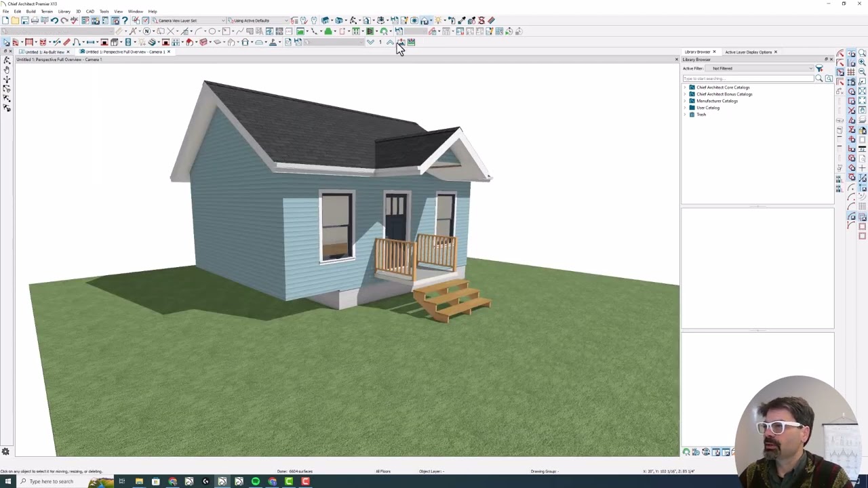The width and height of the screenshot is (868, 488).
Task: Click the blue question mark Help icon
Action: pos(125,20)
